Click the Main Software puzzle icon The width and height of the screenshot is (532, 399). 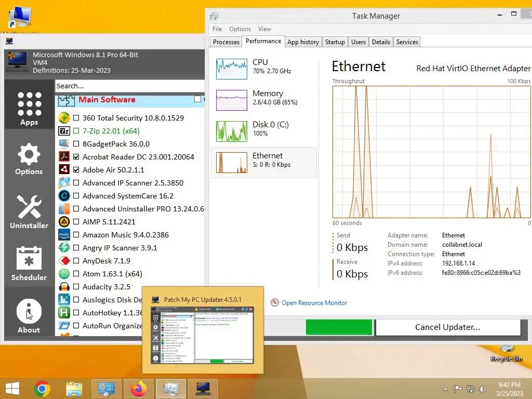[x=66, y=101]
